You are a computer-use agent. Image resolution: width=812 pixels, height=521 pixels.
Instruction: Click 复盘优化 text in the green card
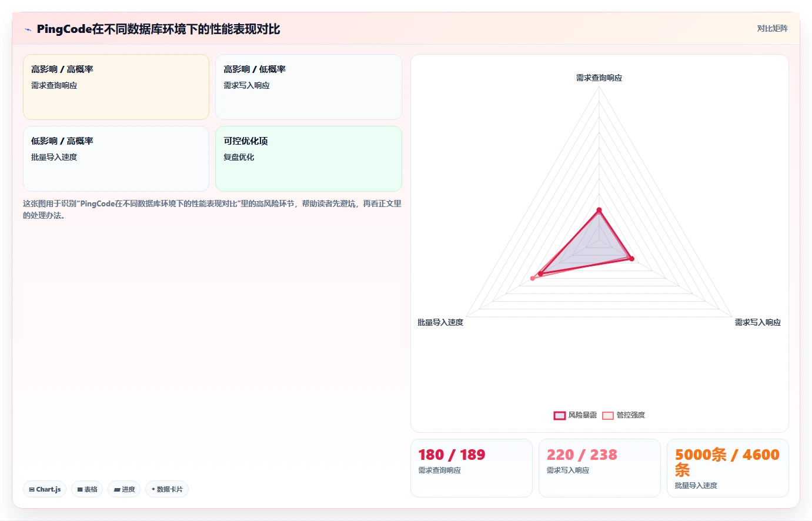point(239,157)
